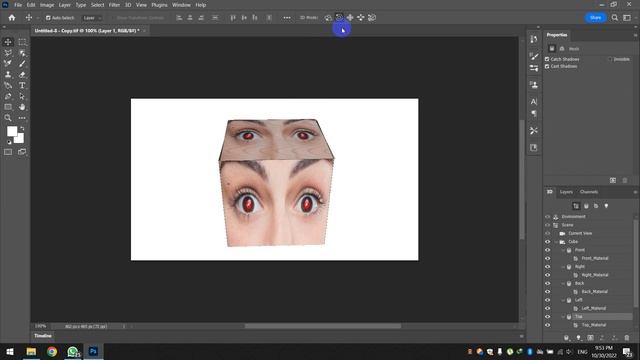
Task: Select the Eraser tool
Action: 22,75
